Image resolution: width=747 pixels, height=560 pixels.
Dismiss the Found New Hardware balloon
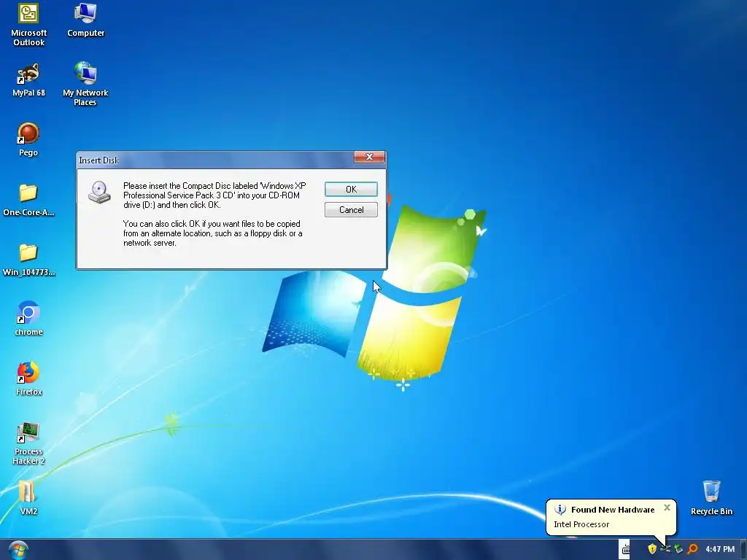pos(667,507)
